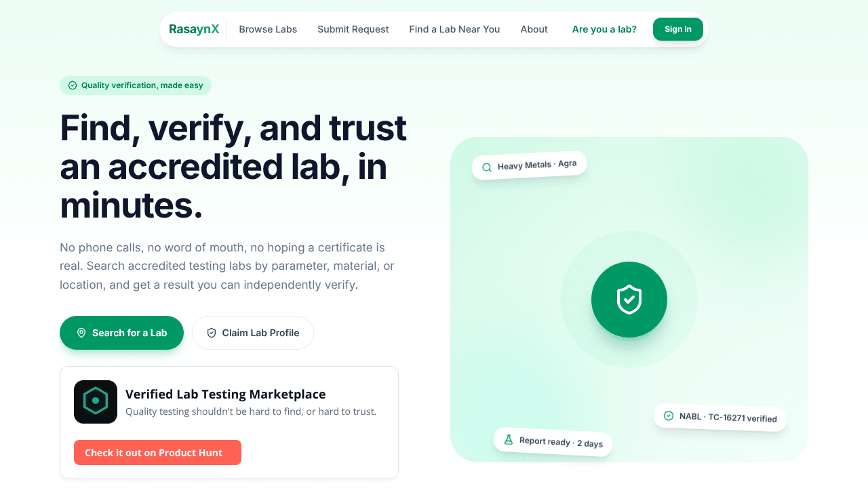This screenshot has width=868, height=488.
Task: Click the magnifier icon beside Heavy Metals
Action: [x=486, y=167]
